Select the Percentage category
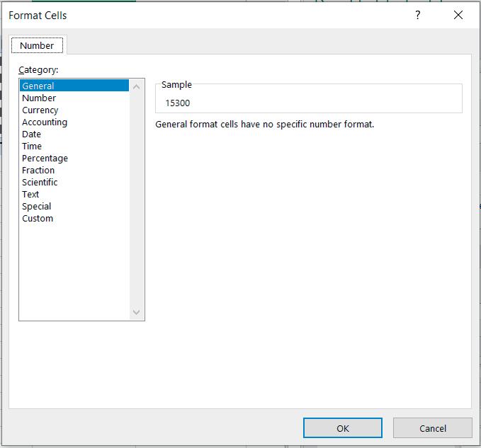Screen dimensions: 481x448 click(x=74, y=158)
